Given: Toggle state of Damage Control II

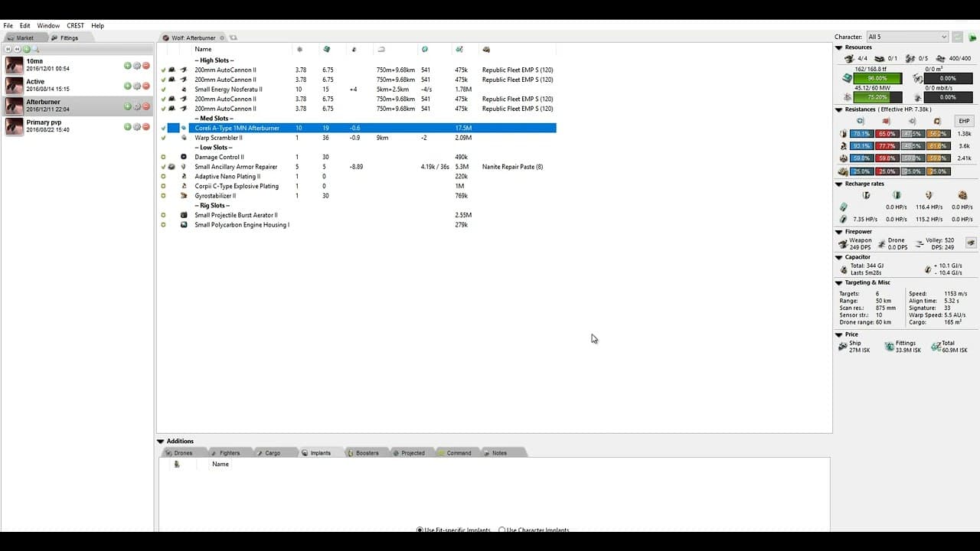Looking at the screenshot, I should 163,157.
